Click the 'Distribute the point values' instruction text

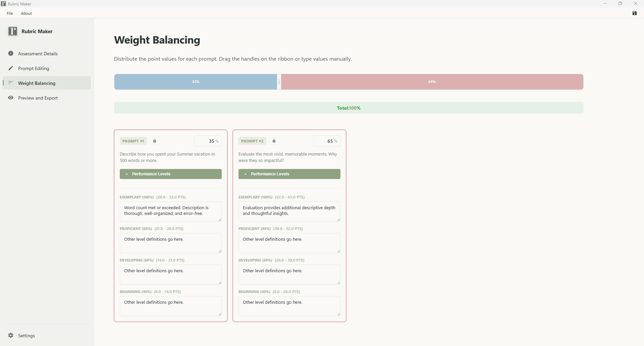233,59
